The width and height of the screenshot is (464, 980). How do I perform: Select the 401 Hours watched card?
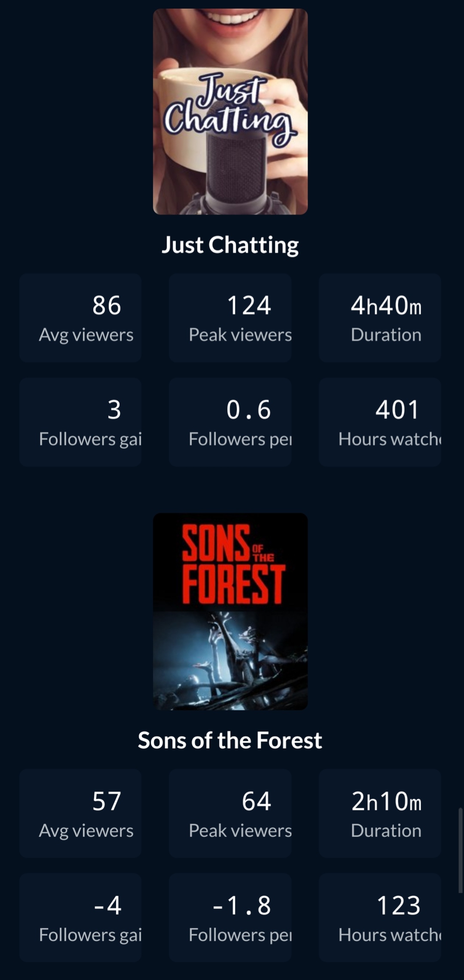point(380,422)
